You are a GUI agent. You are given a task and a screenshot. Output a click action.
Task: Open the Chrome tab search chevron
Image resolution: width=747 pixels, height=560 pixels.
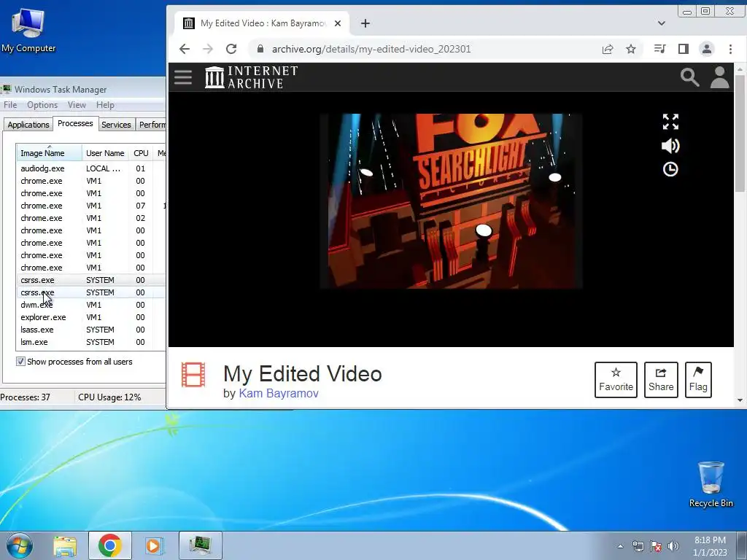click(661, 23)
